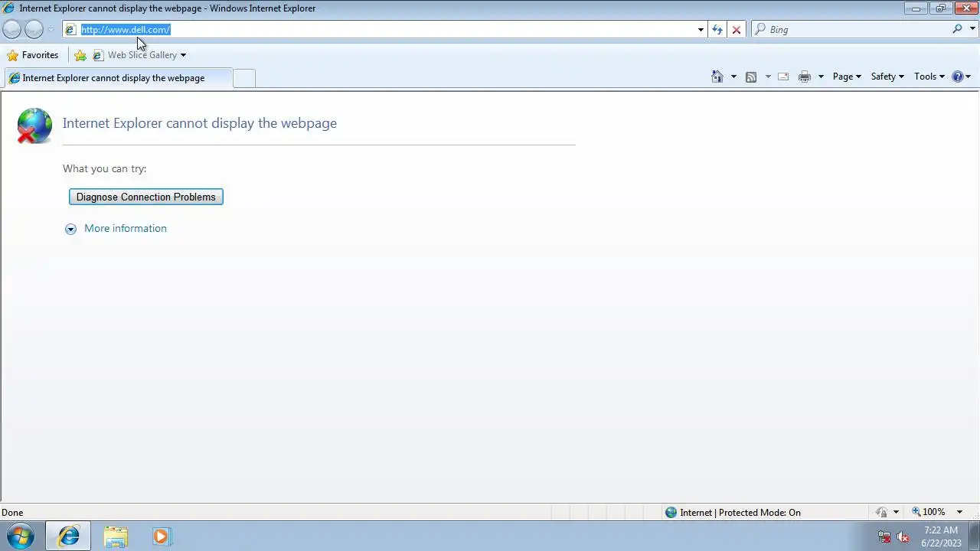Click the error heading text
The image size is (980, 551).
(200, 123)
